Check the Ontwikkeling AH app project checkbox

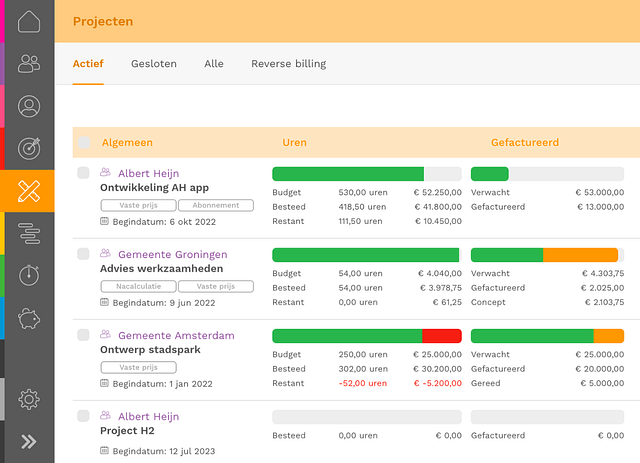click(x=83, y=173)
